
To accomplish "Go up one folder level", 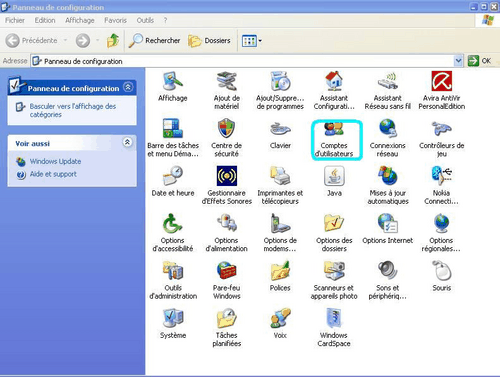I will 113,41.
